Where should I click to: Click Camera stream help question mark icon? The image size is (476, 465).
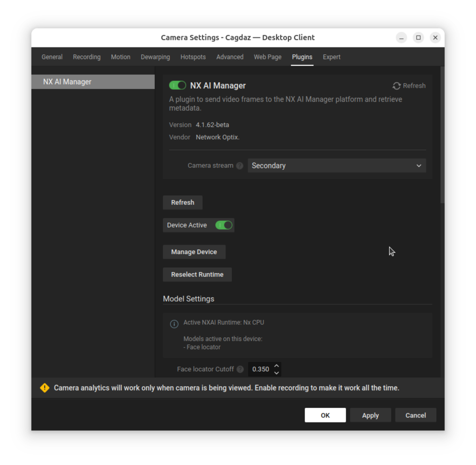point(240,166)
